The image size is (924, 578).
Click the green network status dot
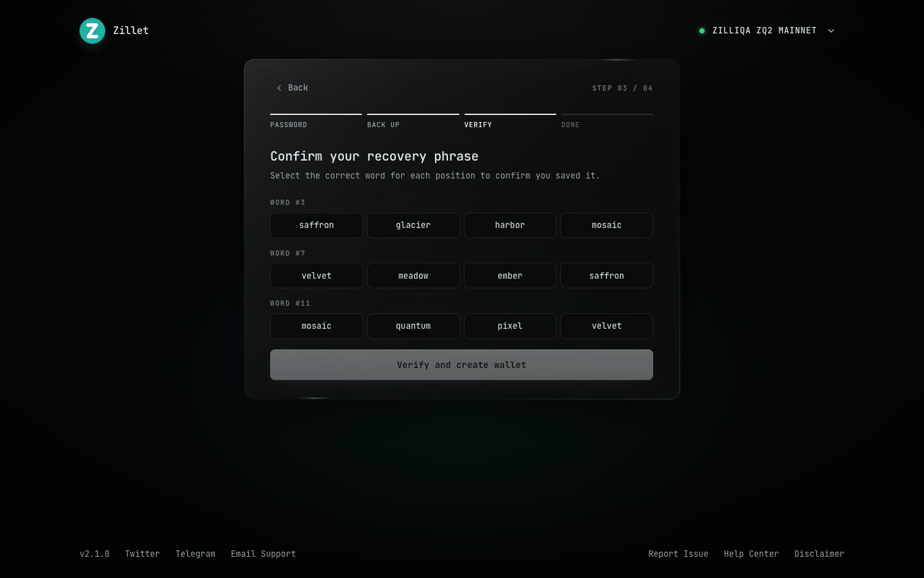702,31
